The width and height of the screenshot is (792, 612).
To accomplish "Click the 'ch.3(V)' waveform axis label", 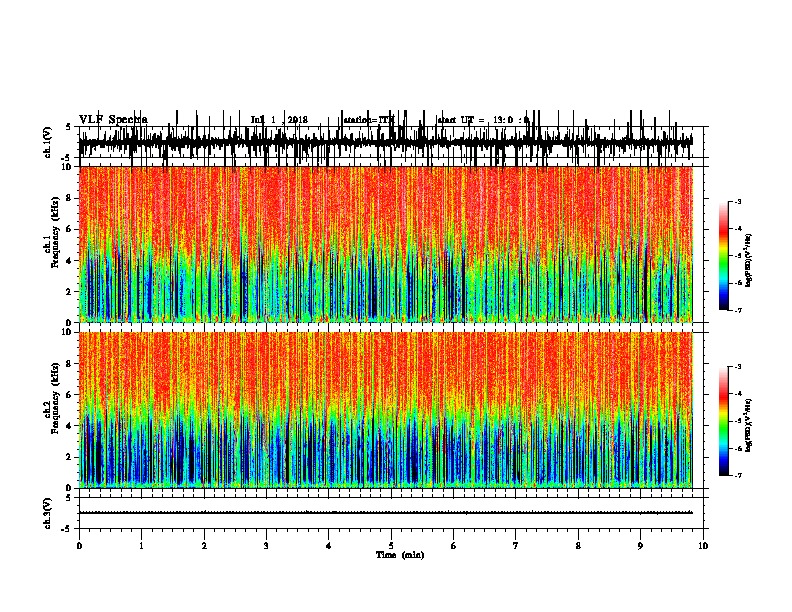I will click(47, 513).
